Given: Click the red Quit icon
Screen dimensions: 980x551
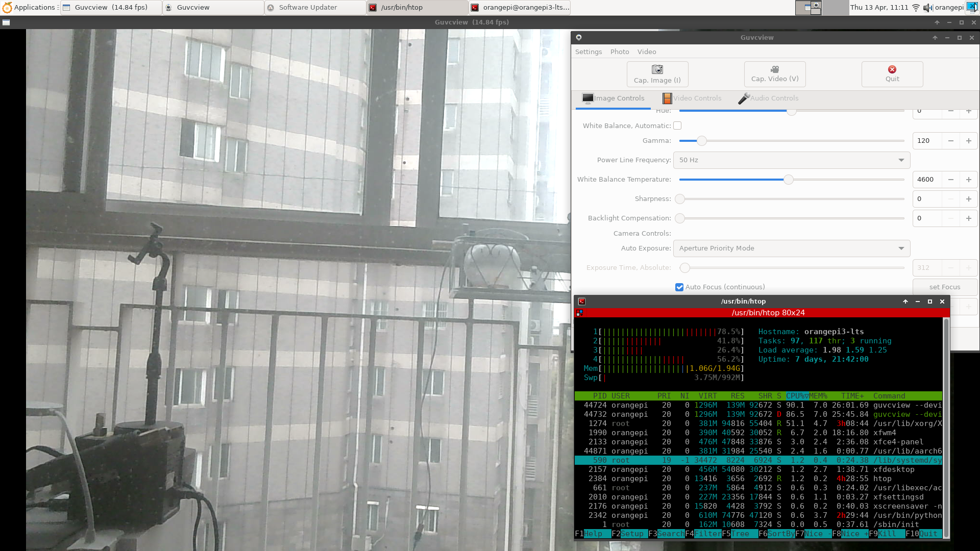Looking at the screenshot, I should tap(892, 69).
